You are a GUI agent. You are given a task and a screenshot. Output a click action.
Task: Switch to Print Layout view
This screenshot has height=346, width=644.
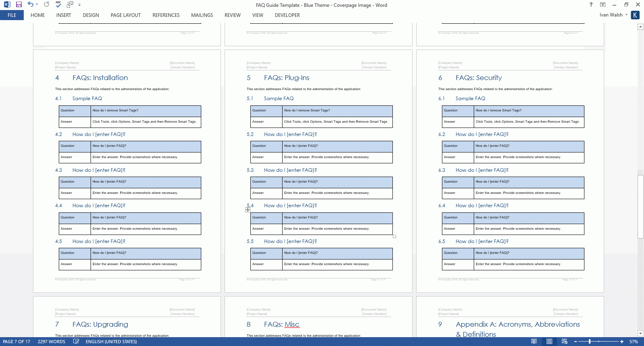tap(549, 342)
